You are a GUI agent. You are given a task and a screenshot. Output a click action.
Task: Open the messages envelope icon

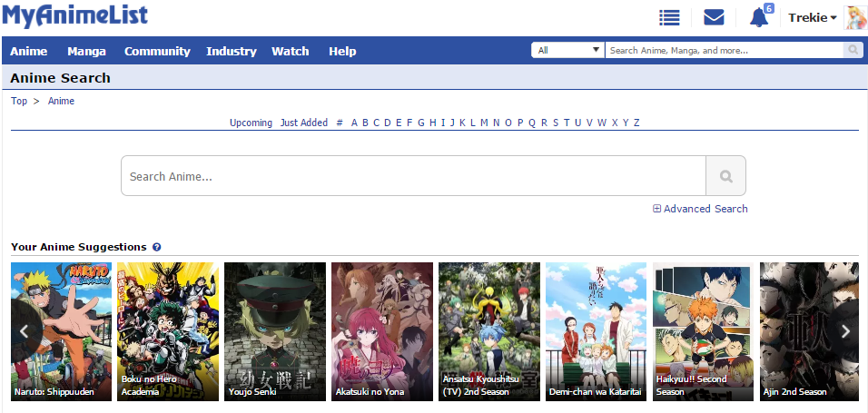(714, 18)
